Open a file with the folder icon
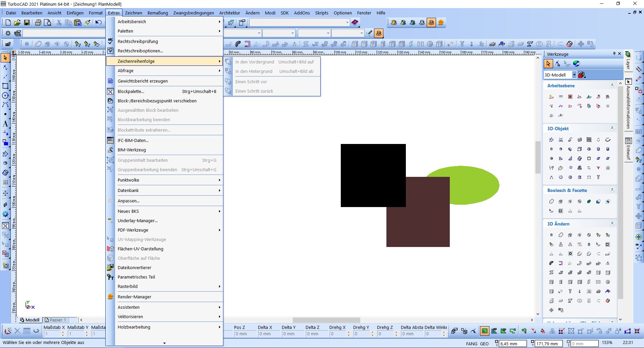The width and height of the screenshot is (644, 348). [17, 22]
